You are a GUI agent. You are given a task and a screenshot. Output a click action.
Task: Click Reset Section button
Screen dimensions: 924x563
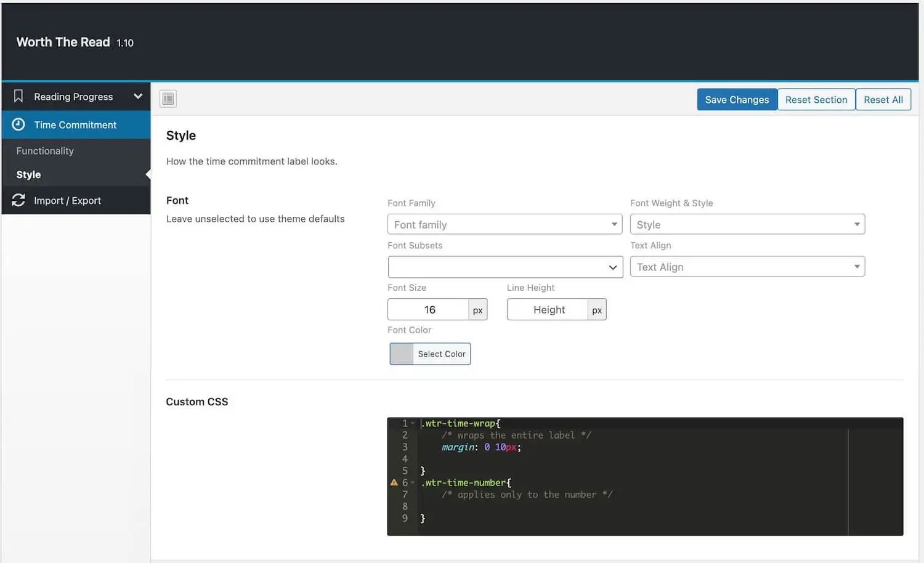pyautogui.click(x=816, y=99)
